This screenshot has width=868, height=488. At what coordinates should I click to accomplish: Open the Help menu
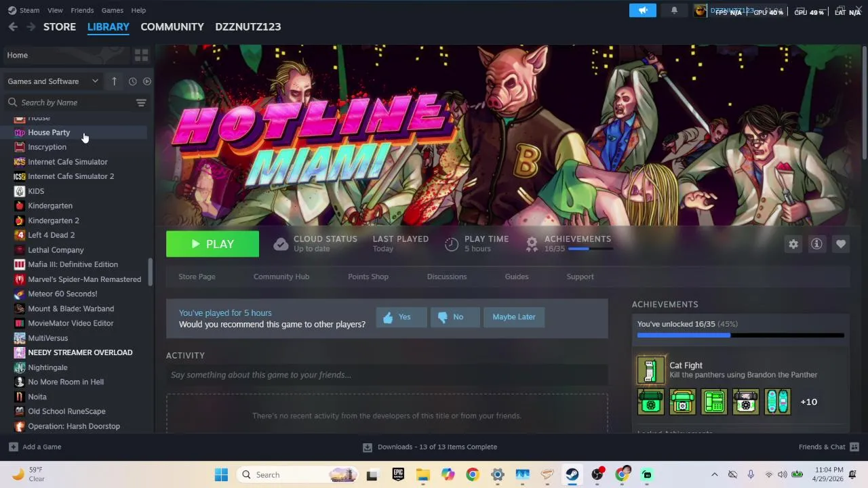tap(138, 10)
